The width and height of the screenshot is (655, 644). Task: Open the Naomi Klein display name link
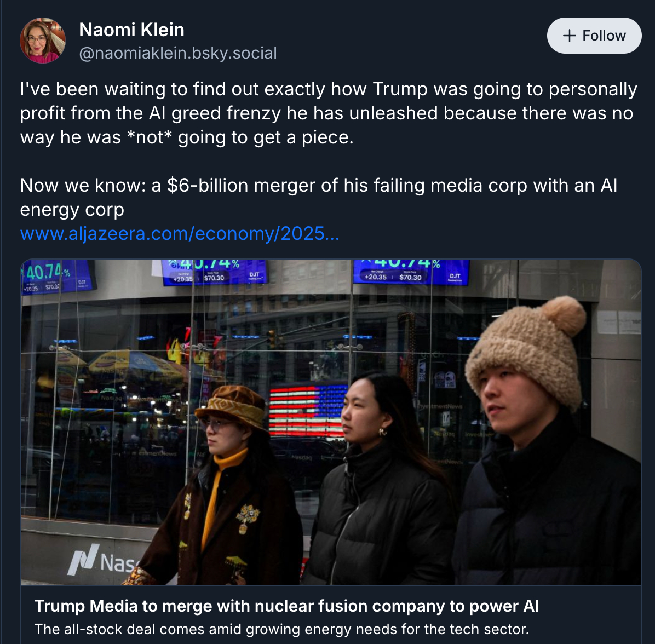(x=131, y=30)
